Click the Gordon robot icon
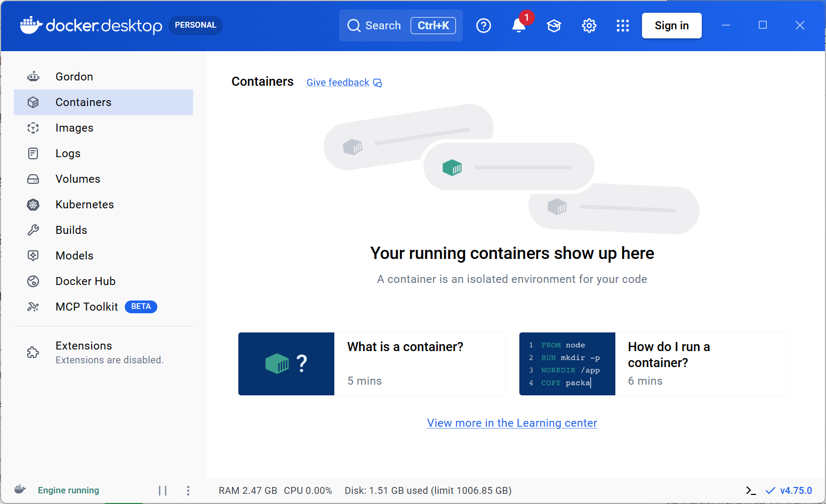Screen dimensions: 826x504 [x=33, y=77]
